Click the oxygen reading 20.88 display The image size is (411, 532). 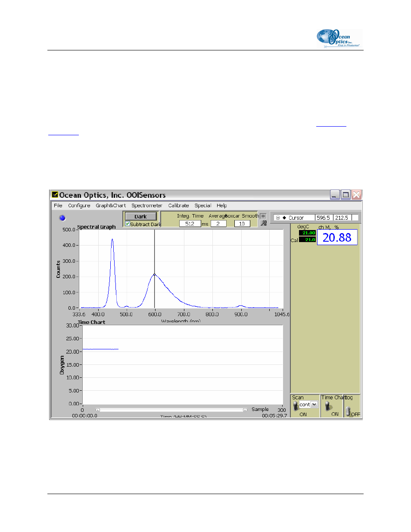point(337,237)
